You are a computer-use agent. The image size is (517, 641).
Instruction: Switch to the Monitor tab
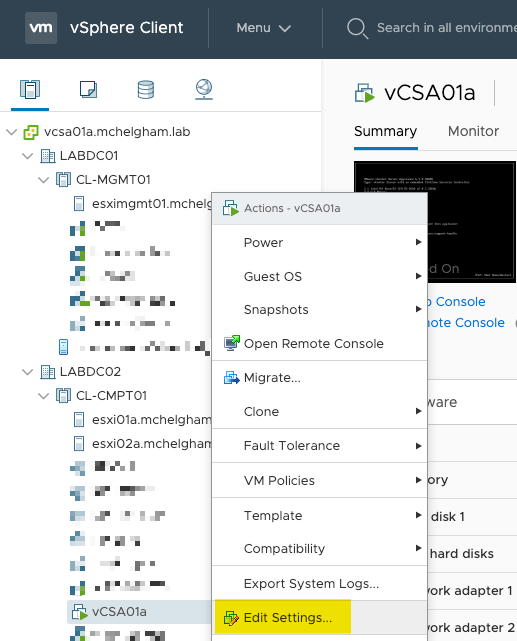click(x=473, y=131)
